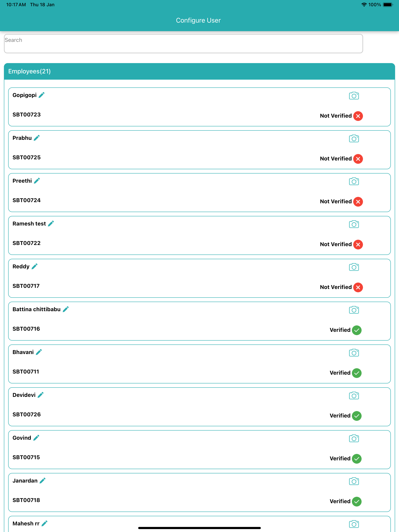Tap the Configure User title
The height and width of the screenshot is (532, 399).
point(198,20)
